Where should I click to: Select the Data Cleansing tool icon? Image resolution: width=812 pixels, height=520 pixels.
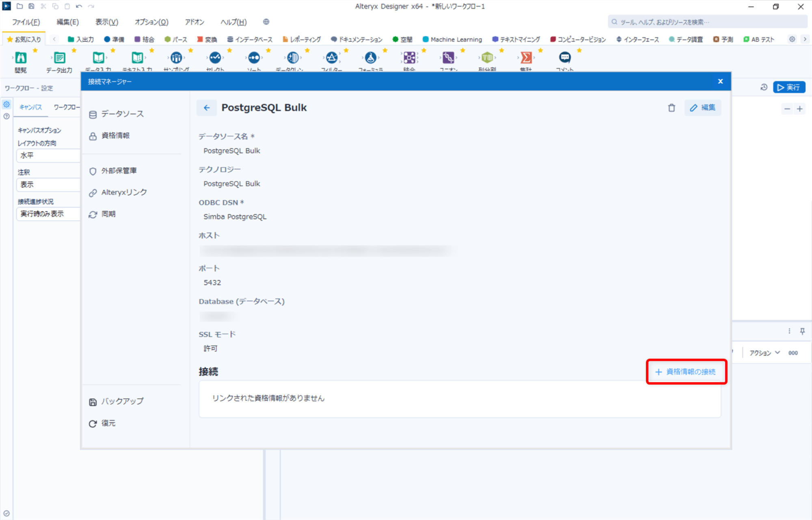[x=293, y=58]
